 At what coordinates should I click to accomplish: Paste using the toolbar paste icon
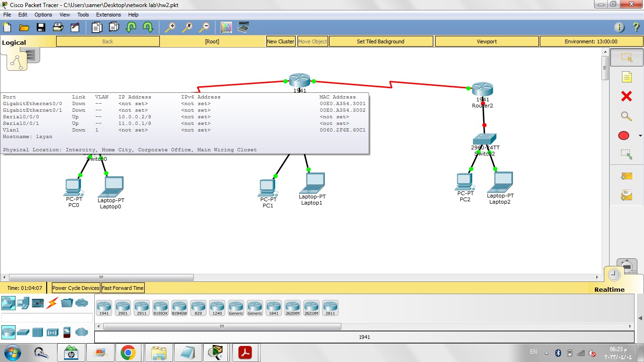click(114, 27)
